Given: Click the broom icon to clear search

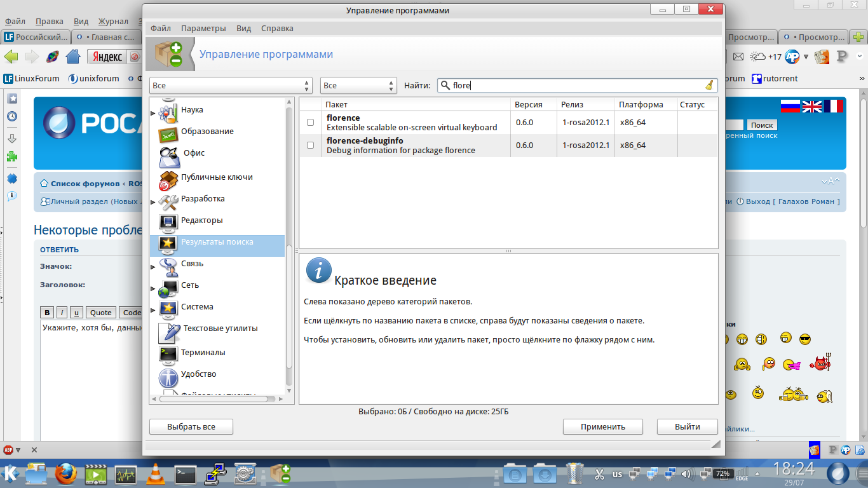Looking at the screenshot, I should (x=709, y=86).
